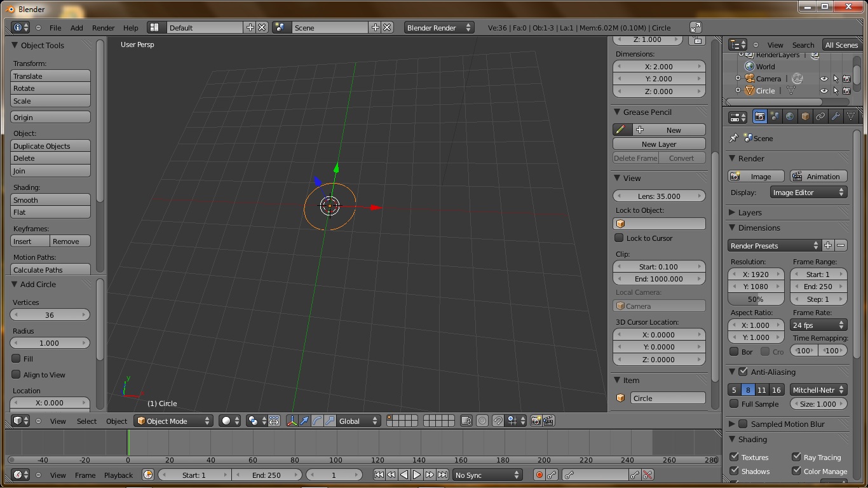The width and height of the screenshot is (868, 488).
Task: Enable the translate manipulator arrow icon
Action: point(304,421)
